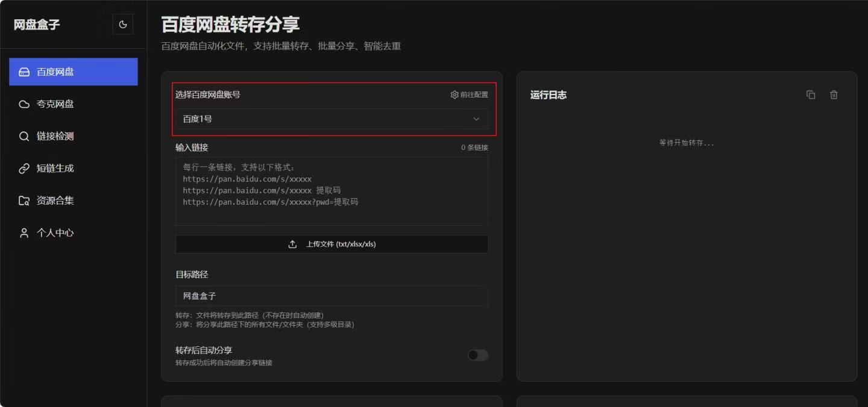Copy the 运行日志 with copy icon
This screenshot has height=407, width=868.
[x=811, y=95]
